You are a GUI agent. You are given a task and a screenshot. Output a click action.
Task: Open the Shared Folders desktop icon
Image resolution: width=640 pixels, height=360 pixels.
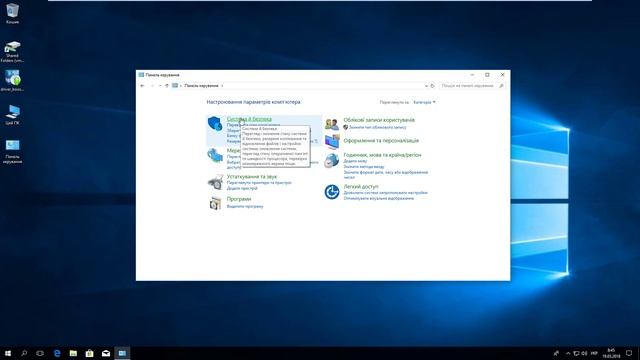pyautogui.click(x=12, y=51)
